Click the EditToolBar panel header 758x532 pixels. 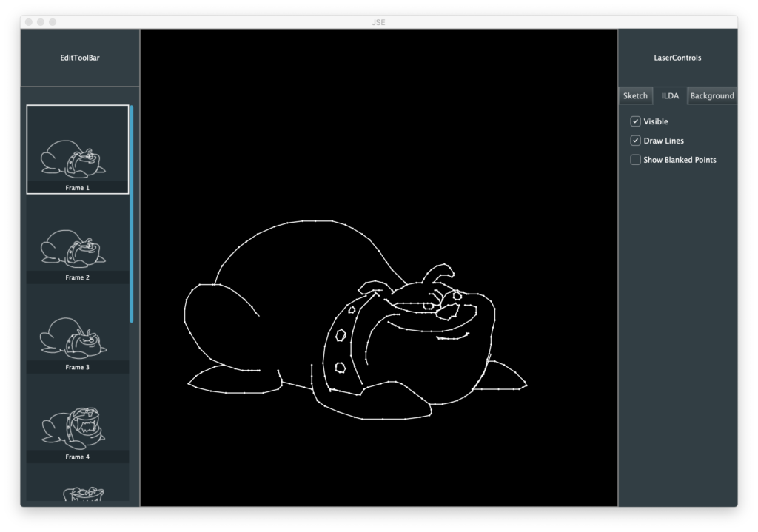[80, 58]
